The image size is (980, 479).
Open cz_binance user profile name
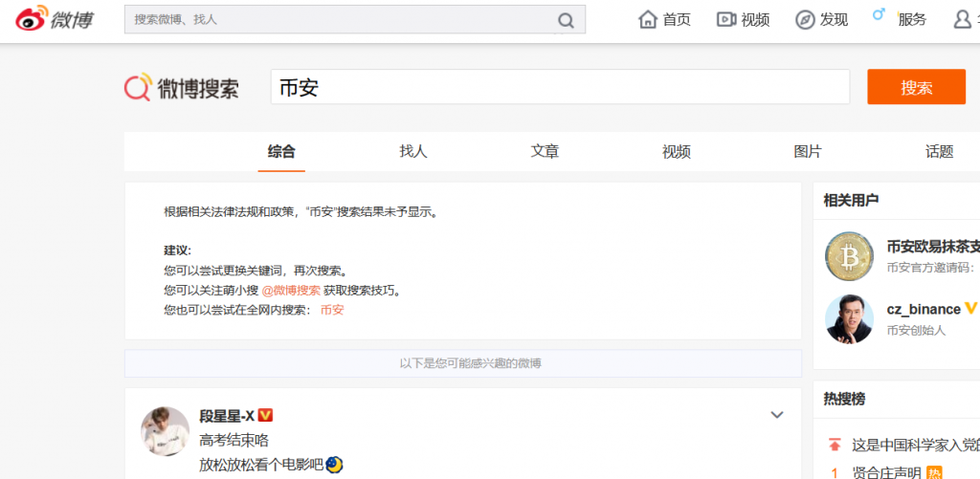pos(924,309)
